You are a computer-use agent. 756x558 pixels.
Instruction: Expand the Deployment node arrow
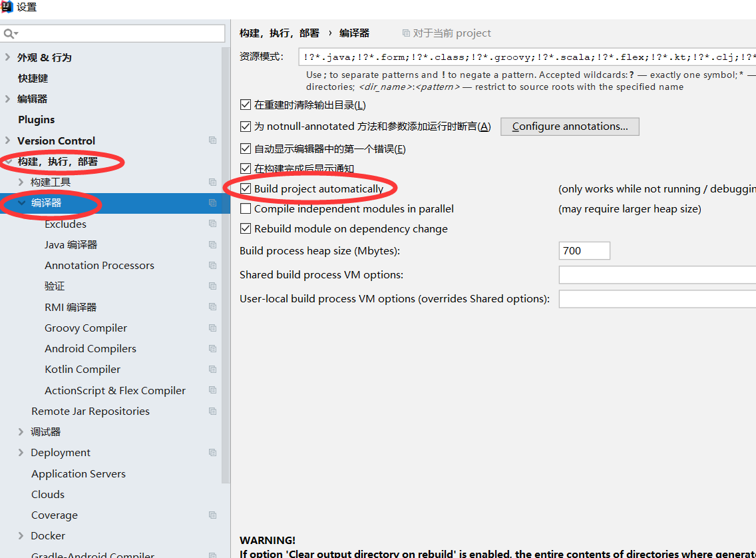pos(21,452)
